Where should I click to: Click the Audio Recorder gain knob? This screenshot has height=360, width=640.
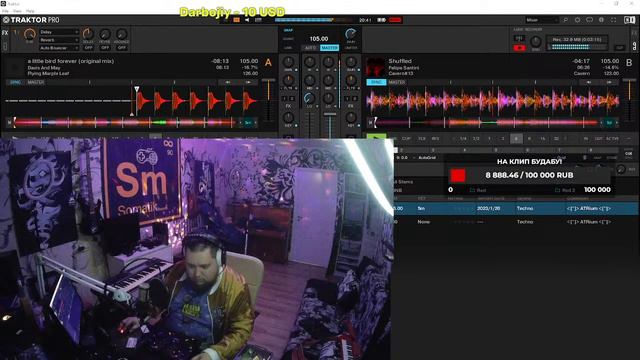click(x=536, y=41)
